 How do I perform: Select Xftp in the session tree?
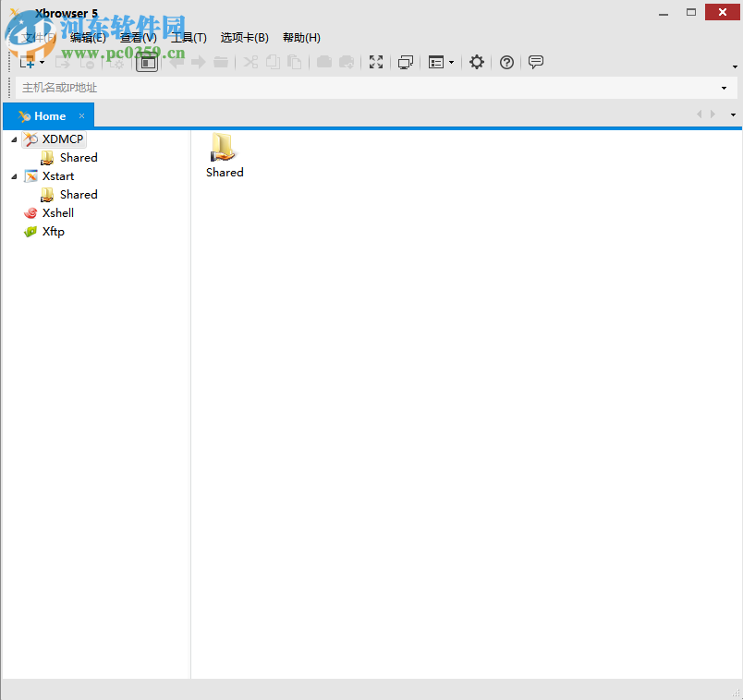(53, 231)
